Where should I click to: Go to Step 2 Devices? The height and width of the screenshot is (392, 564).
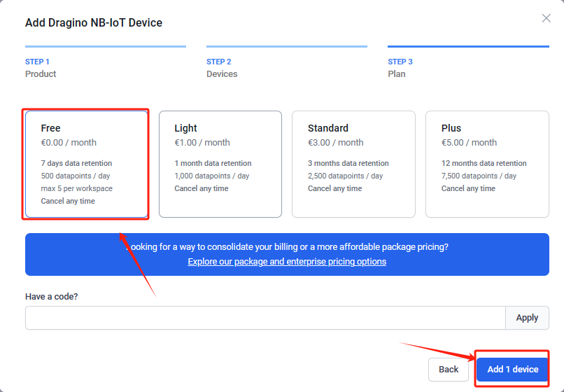click(x=222, y=68)
